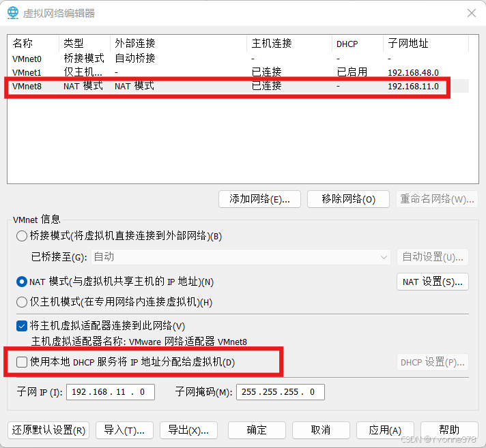Open NAT 设置(S)... dialog
The width and height of the screenshot is (486, 448).
[x=433, y=282]
